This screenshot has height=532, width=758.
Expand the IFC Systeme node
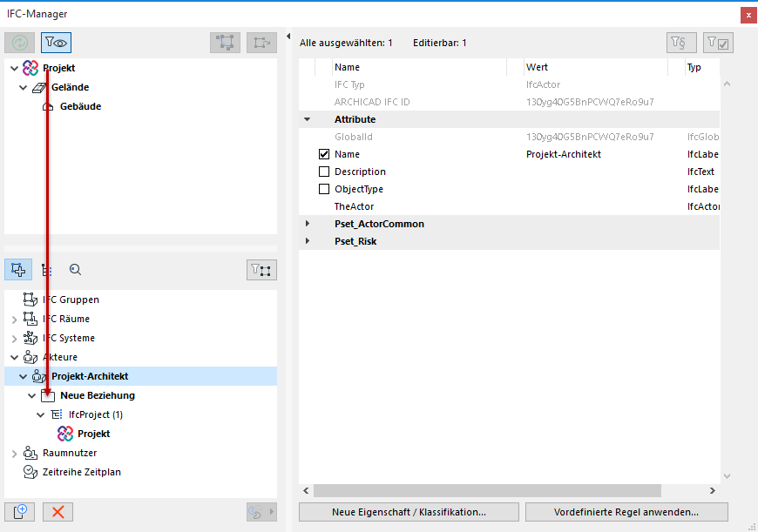15,339
